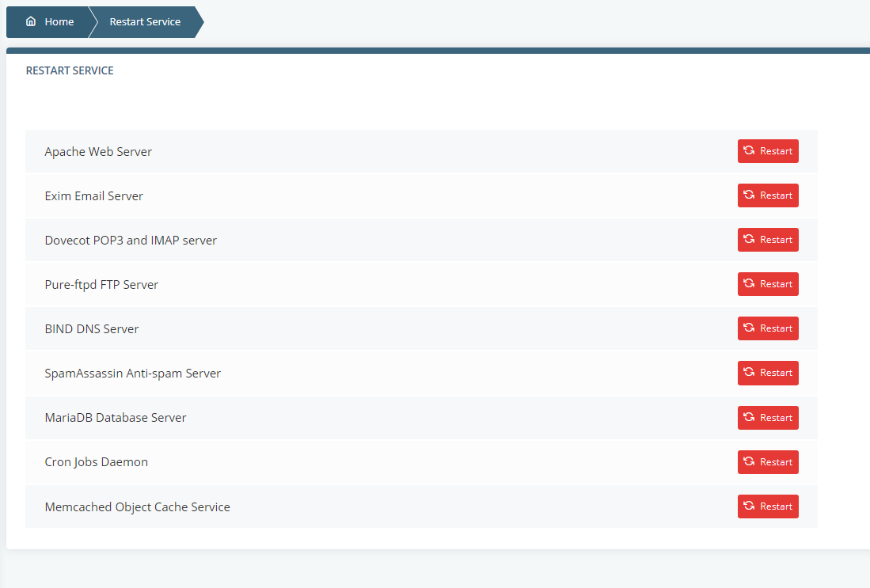The height and width of the screenshot is (588, 870).
Task: Click the home icon in the breadcrumb
Action: (28, 21)
